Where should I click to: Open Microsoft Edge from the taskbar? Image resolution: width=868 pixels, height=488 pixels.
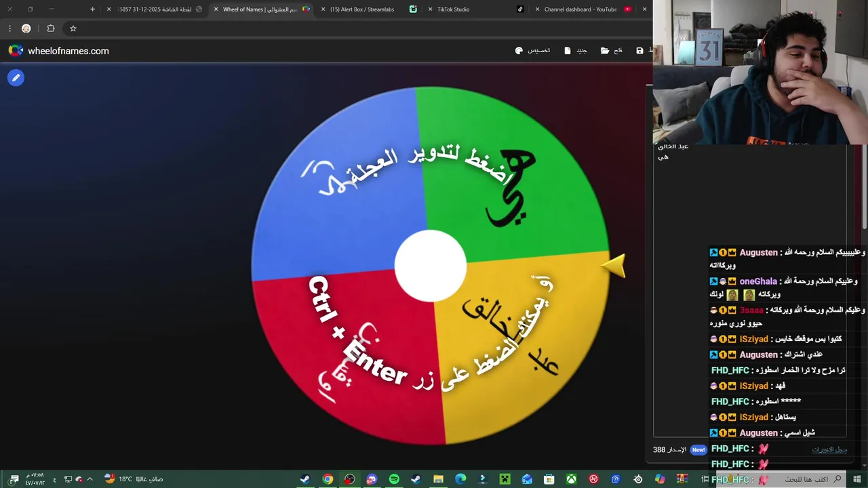[x=460, y=479]
